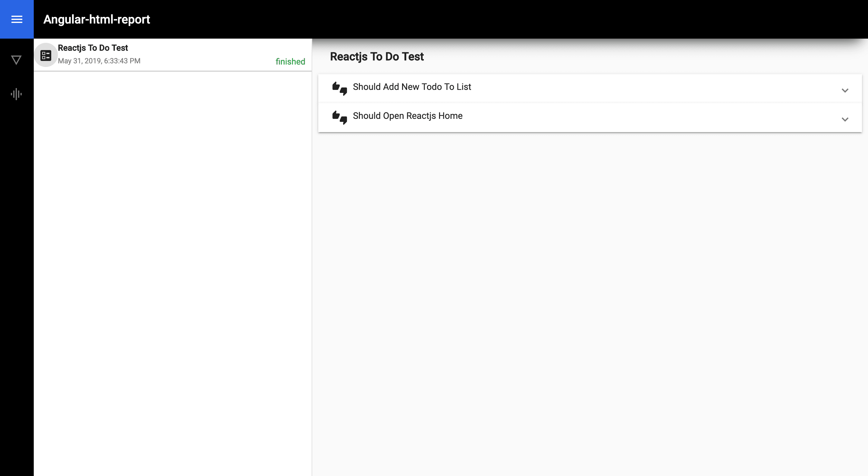This screenshot has width=868, height=476.
Task: Open the Should Open Reactjs Home row
Action: 590,117
